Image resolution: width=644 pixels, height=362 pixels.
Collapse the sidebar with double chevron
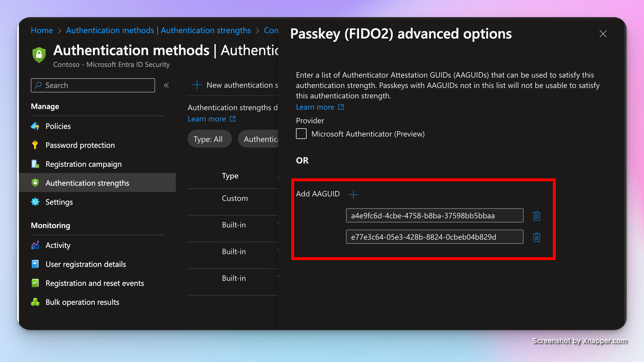tap(166, 85)
